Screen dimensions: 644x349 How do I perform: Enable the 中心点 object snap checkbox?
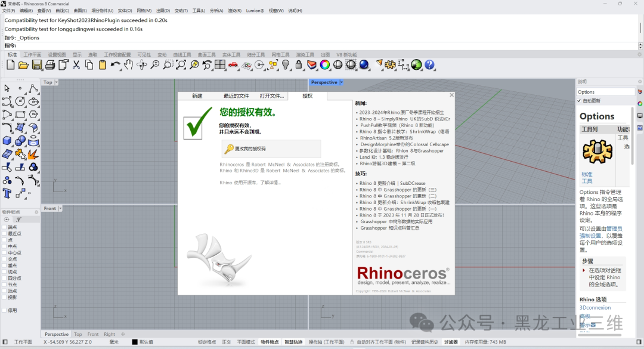[x=5, y=253]
